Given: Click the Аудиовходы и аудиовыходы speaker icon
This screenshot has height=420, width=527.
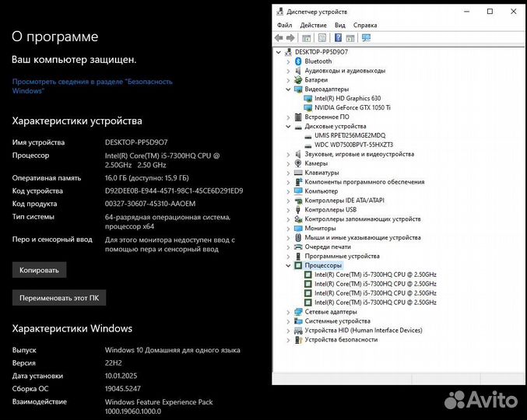Looking at the screenshot, I should click(x=298, y=71).
